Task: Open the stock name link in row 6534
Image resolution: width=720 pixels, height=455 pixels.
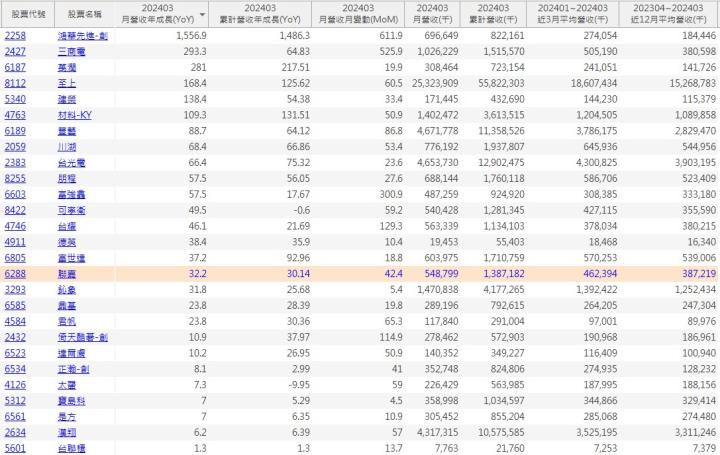Action: [73, 369]
